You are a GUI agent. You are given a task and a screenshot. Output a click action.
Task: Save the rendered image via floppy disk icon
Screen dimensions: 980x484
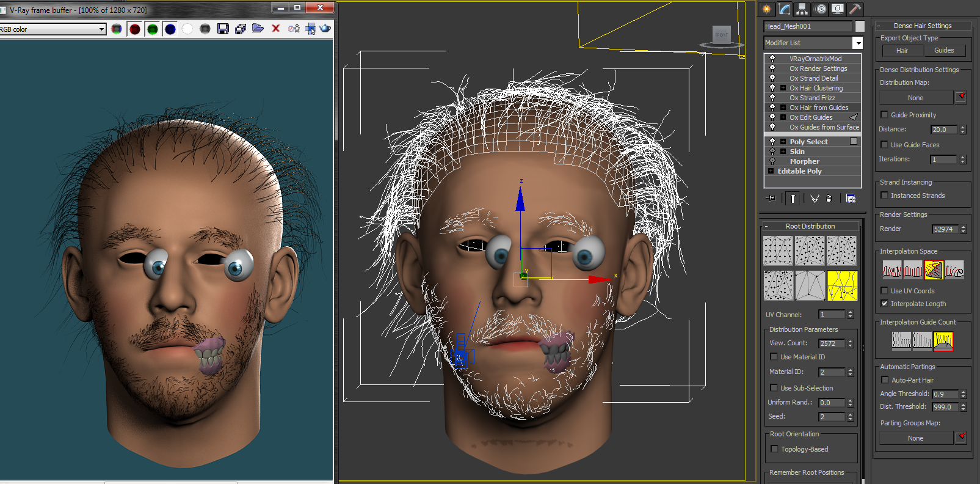[223, 29]
